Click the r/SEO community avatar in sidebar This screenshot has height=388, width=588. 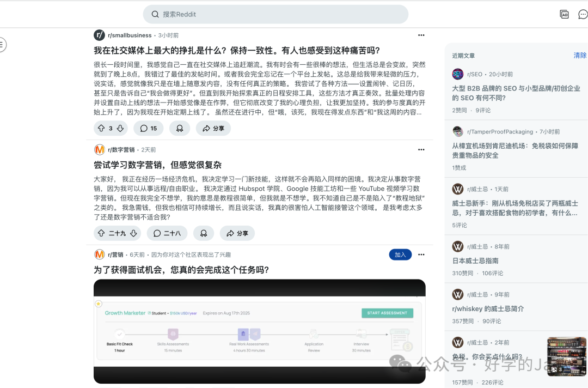[457, 74]
